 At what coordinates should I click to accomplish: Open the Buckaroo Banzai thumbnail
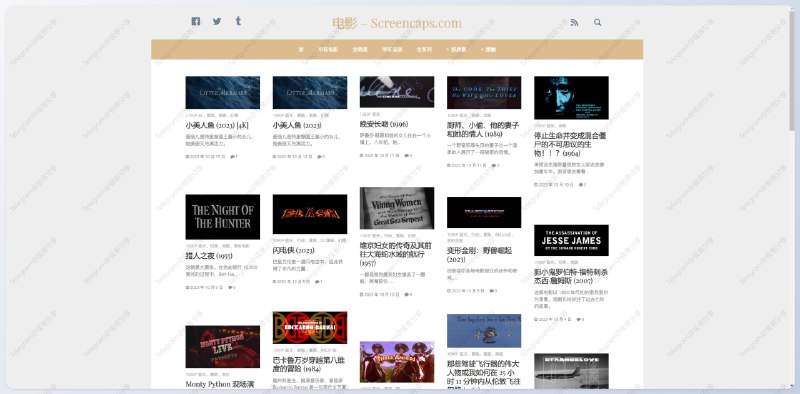pyautogui.click(x=310, y=328)
